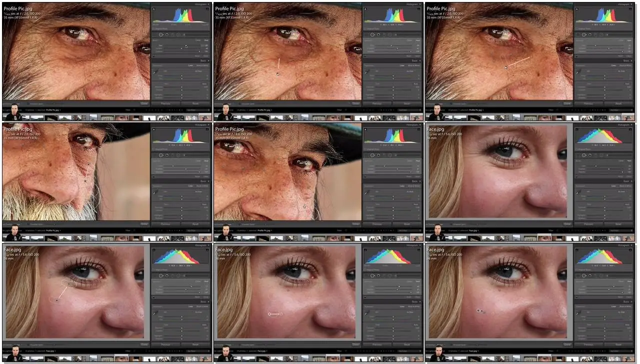
Task: Select Graduated Filter icon in unmarked Face.jpg frame
Action: [x=595, y=155]
